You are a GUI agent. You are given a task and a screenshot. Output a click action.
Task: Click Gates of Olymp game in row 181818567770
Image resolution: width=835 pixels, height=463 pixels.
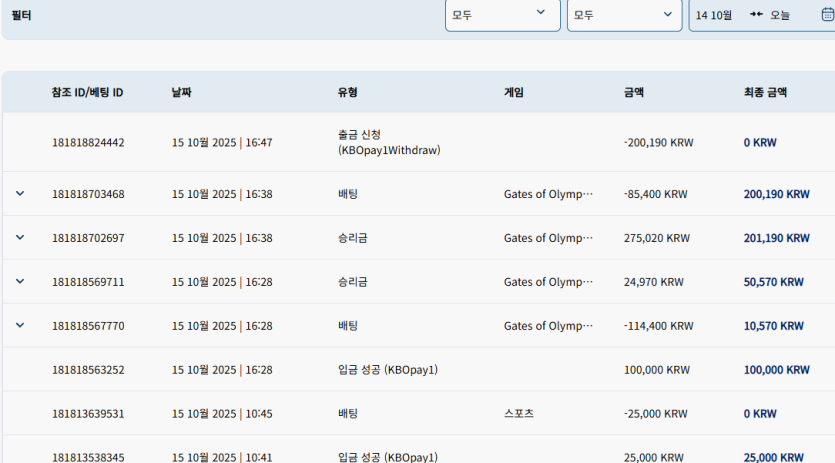[548, 326]
